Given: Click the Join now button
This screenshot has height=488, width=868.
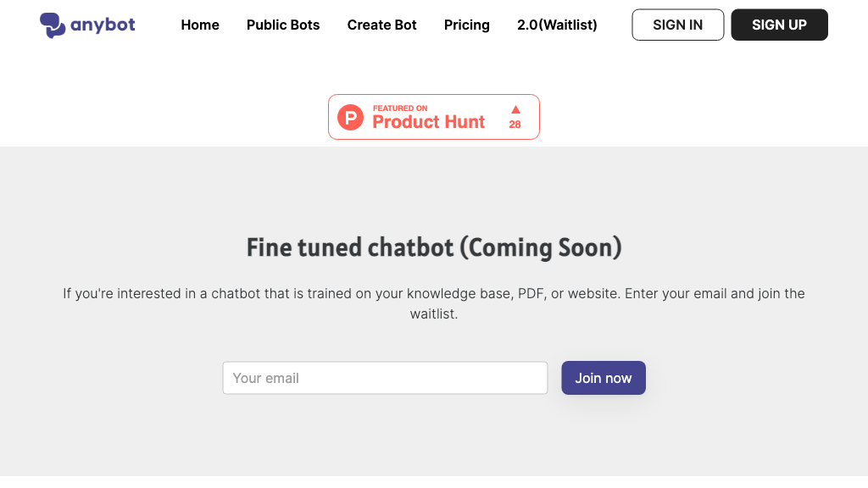Looking at the screenshot, I should 604,378.
